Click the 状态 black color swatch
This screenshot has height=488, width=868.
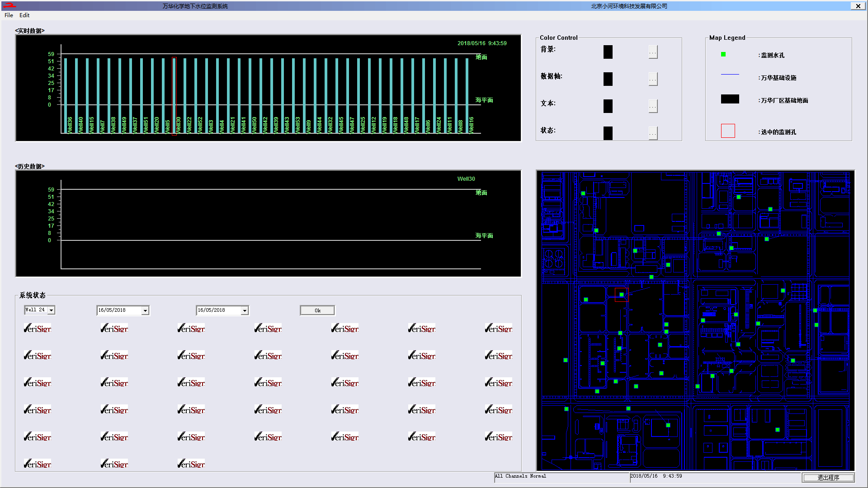pyautogui.click(x=608, y=133)
